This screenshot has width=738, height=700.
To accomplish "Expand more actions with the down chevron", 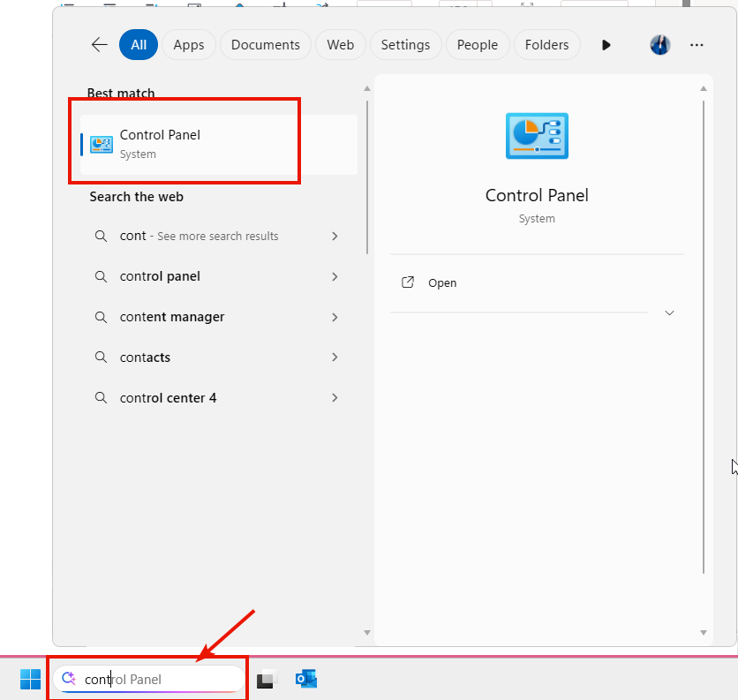I will (x=669, y=313).
